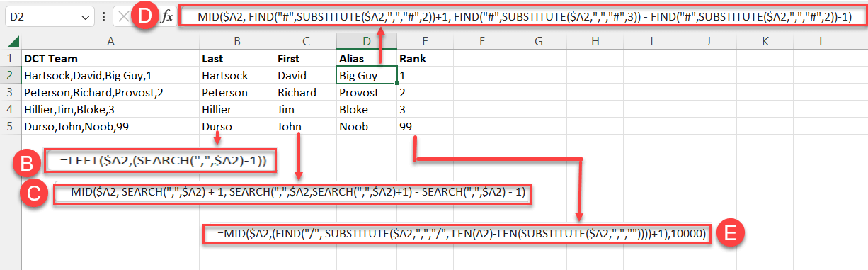
Task: Select row 2 header
Action: (x=11, y=75)
